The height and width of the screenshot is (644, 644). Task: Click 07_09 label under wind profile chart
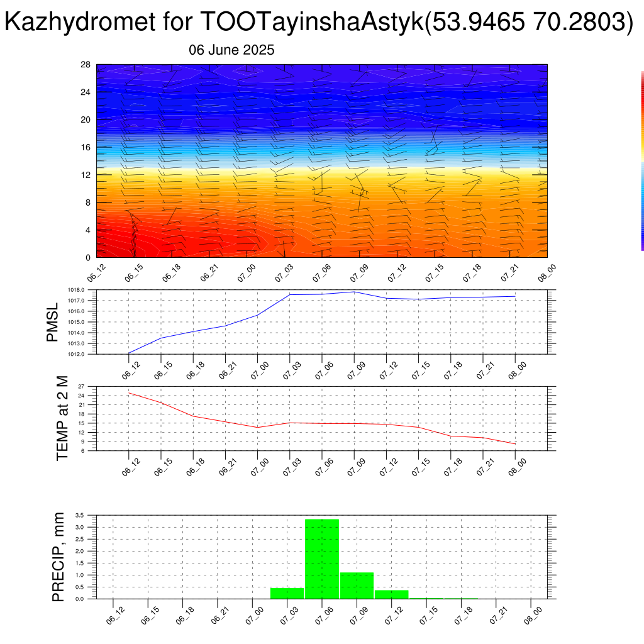[359, 273]
